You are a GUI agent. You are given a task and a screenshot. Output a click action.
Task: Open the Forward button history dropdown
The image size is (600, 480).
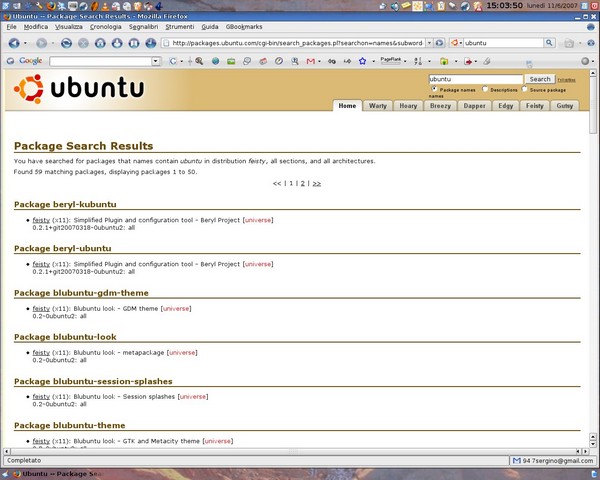click(53, 43)
